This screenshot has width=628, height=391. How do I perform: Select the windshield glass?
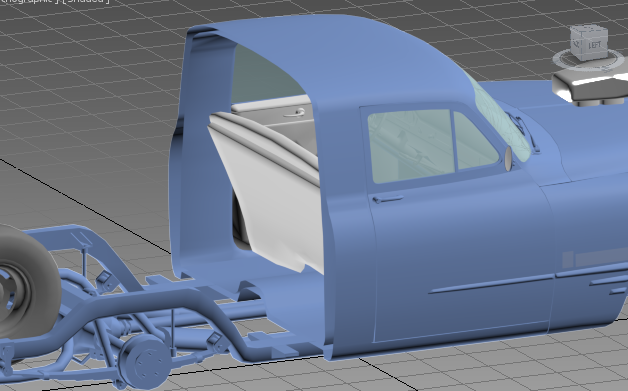tap(501, 116)
